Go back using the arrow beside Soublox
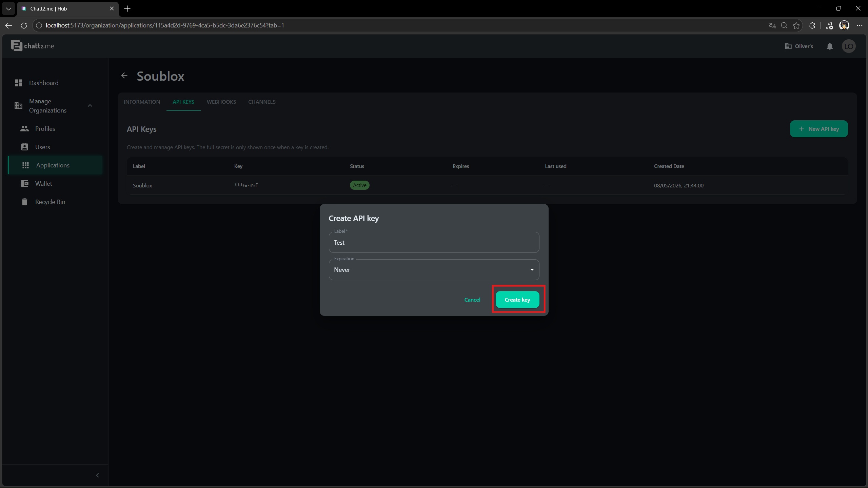Viewport: 868px width, 488px height. [124, 76]
